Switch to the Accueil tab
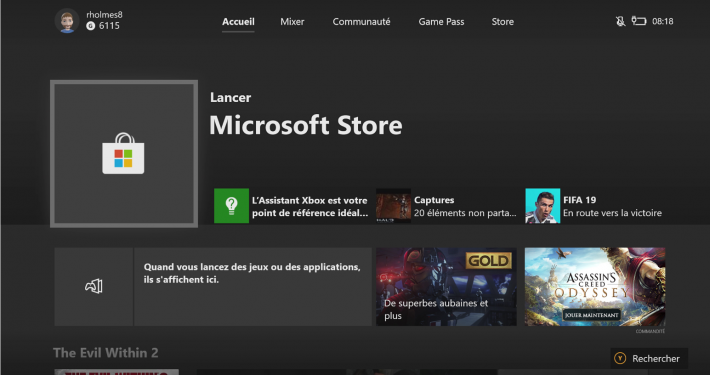This screenshot has height=375, width=710. click(238, 22)
